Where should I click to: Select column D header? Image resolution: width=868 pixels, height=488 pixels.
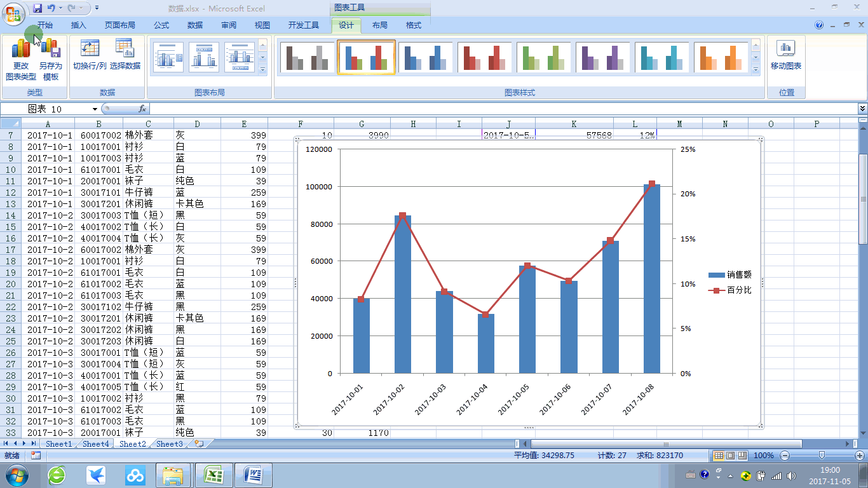point(198,124)
